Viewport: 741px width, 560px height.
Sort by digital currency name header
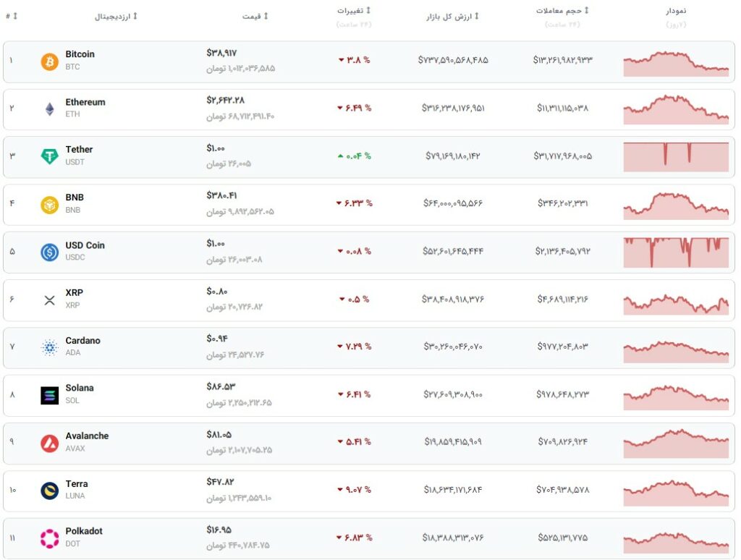(116, 16)
